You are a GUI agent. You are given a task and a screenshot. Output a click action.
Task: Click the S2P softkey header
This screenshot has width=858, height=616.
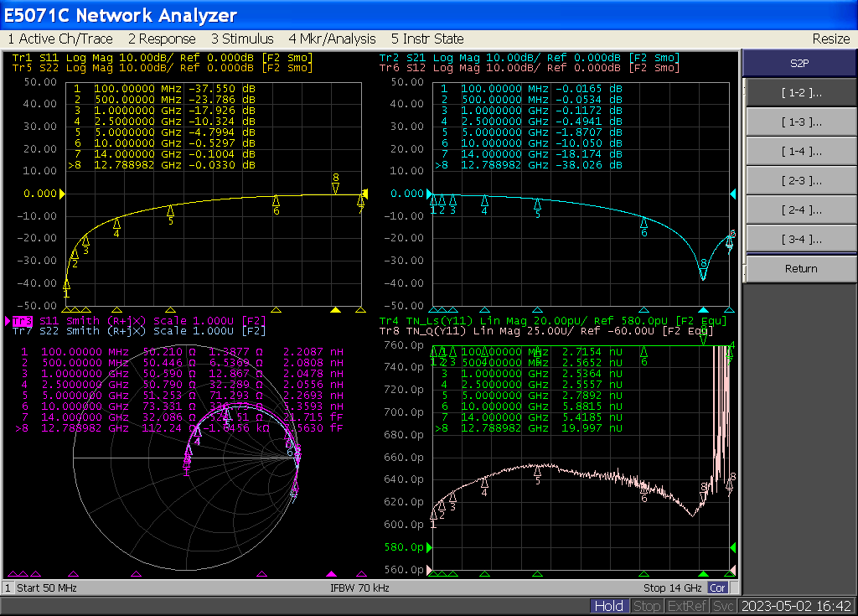tap(800, 64)
